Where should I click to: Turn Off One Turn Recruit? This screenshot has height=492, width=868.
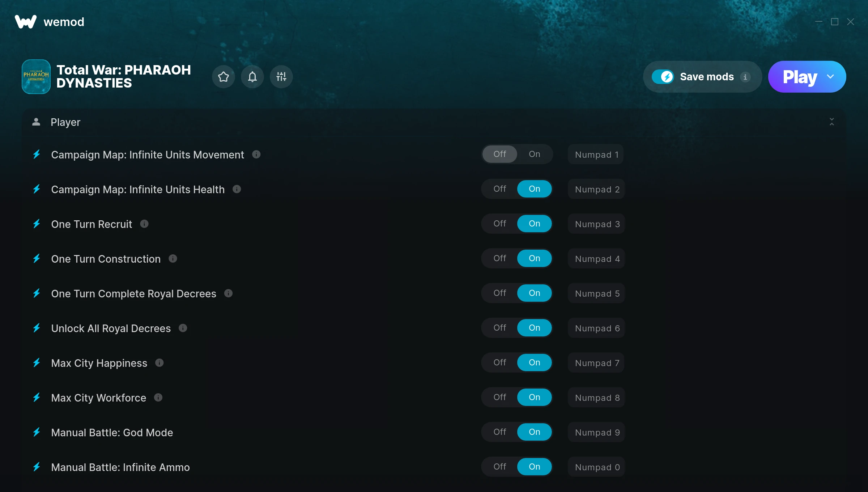(x=500, y=224)
